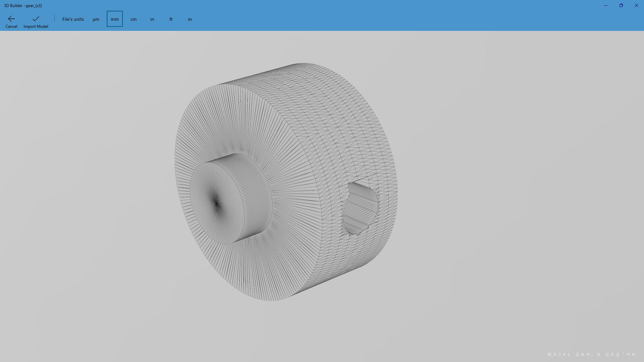Click the Cancel back arrow icon
The width and height of the screenshot is (644, 362).
pyautogui.click(x=11, y=19)
